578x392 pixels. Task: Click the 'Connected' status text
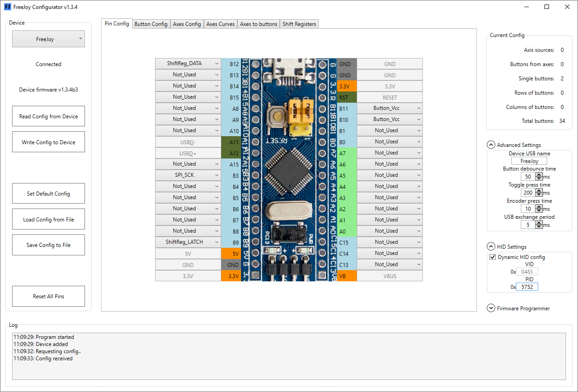[x=48, y=64]
